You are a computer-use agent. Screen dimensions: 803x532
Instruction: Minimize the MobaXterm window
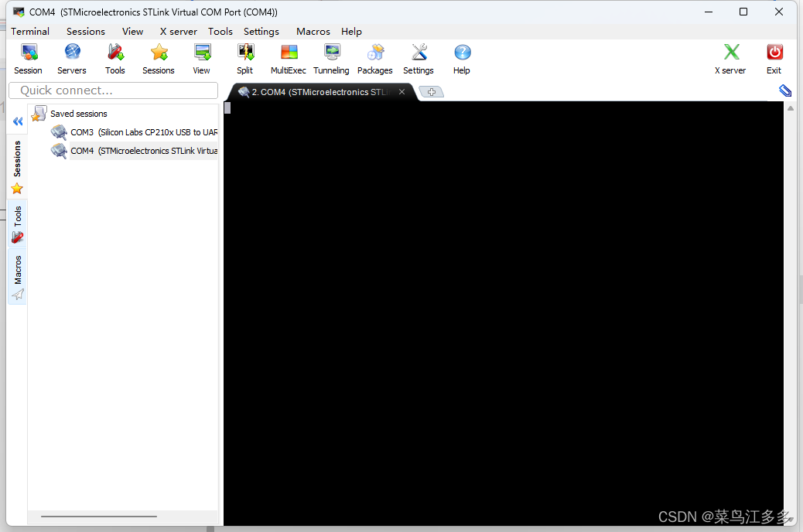(x=709, y=12)
